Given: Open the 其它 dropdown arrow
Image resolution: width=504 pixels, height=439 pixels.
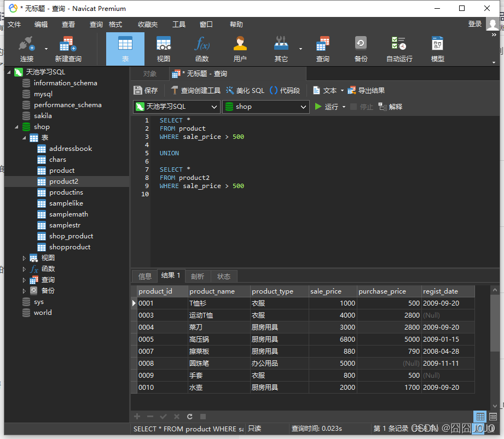Looking at the screenshot, I should 300,49.
